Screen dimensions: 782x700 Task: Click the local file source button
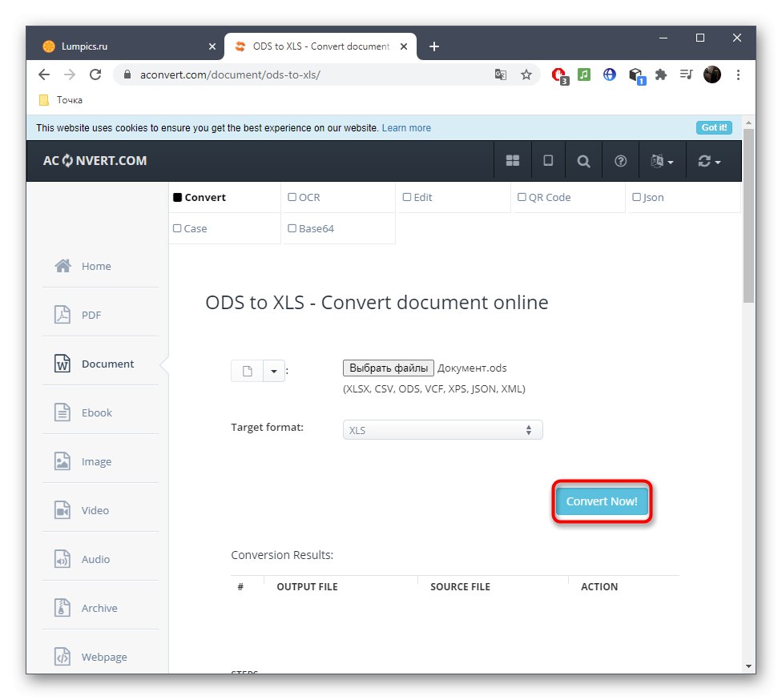click(247, 371)
